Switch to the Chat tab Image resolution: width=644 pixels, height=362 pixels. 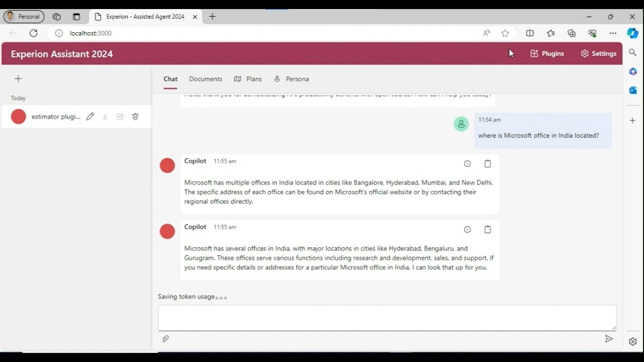(x=171, y=79)
